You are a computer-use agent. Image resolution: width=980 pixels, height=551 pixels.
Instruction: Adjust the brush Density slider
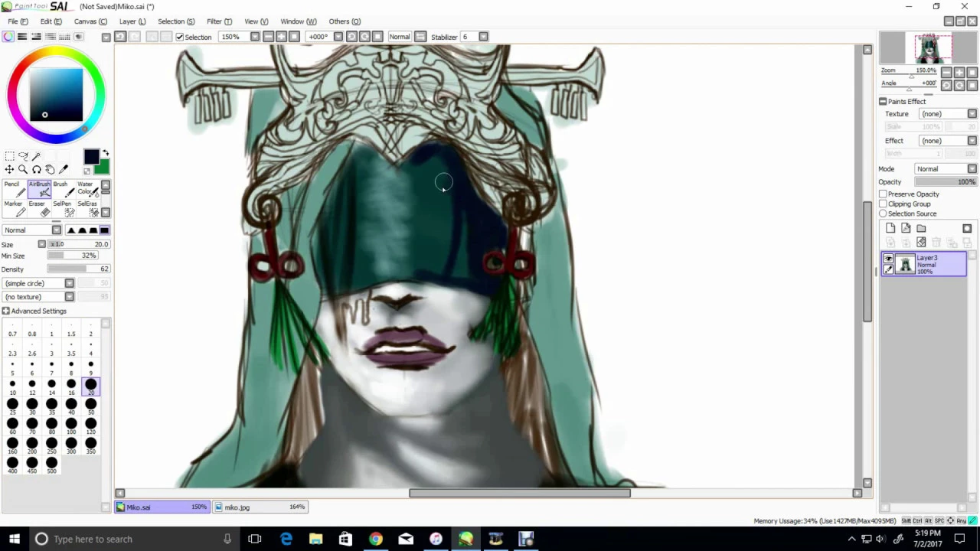[78, 269]
